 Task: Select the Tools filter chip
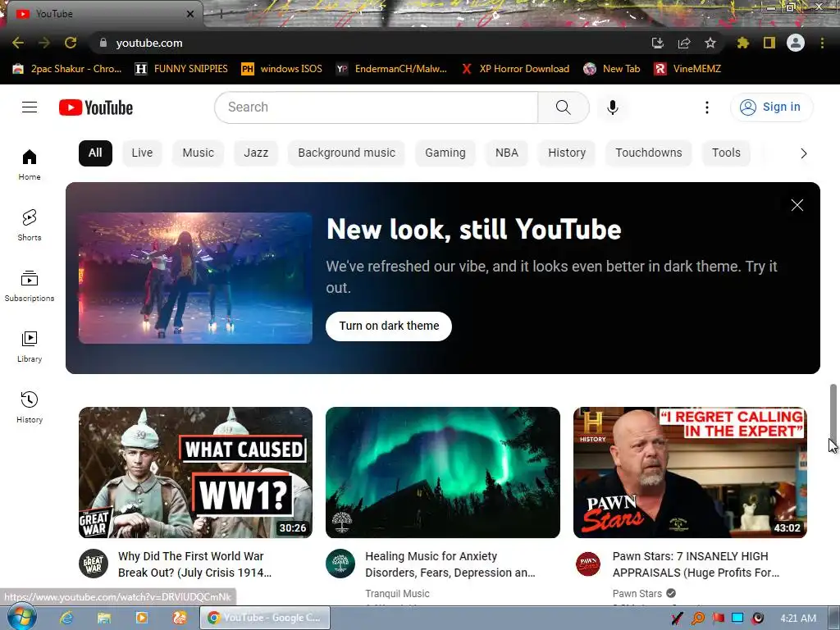727,153
